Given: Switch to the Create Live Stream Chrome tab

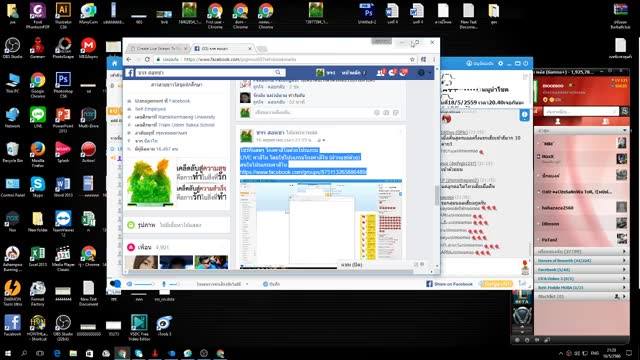Looking at the screenshot, I should pos(157,49).
